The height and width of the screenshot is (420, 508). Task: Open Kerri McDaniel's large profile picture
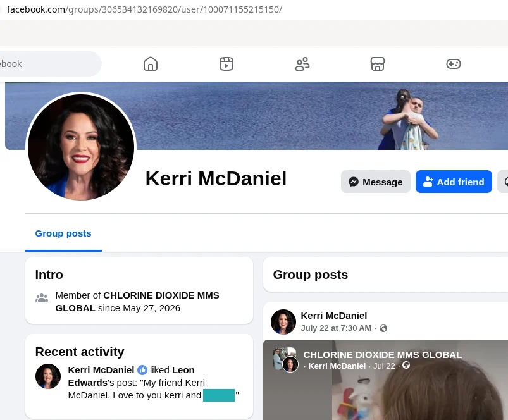81,147
